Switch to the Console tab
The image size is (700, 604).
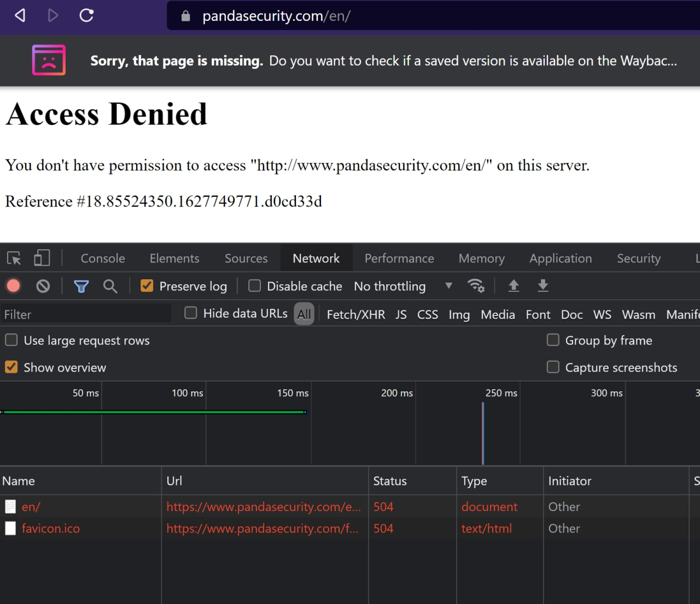click(x=103, y=258)
